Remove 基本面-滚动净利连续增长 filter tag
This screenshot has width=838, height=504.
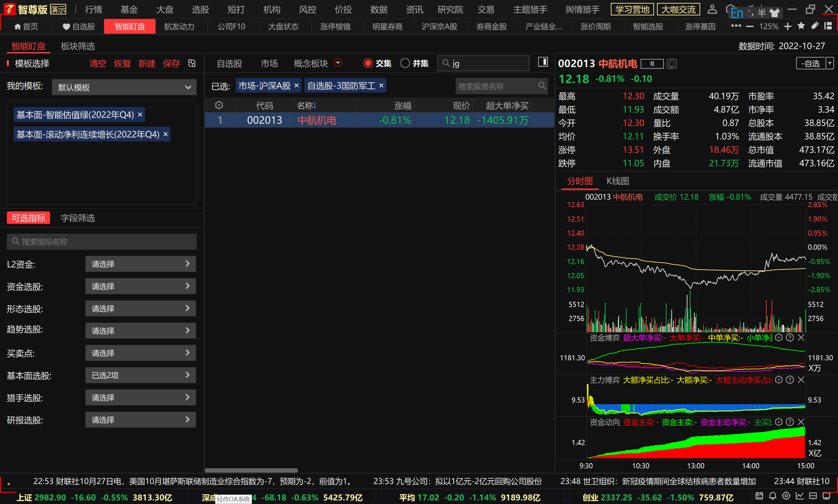(166, 134)
